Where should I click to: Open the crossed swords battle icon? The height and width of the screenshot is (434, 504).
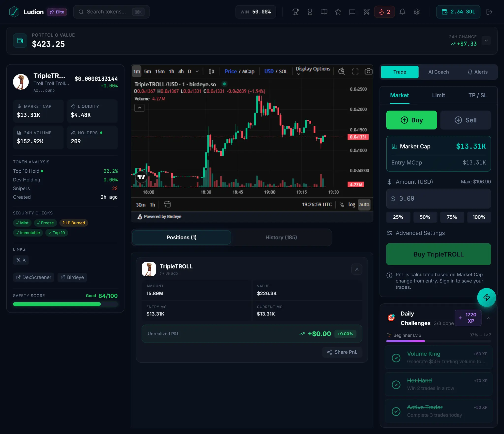coord(366,12)
